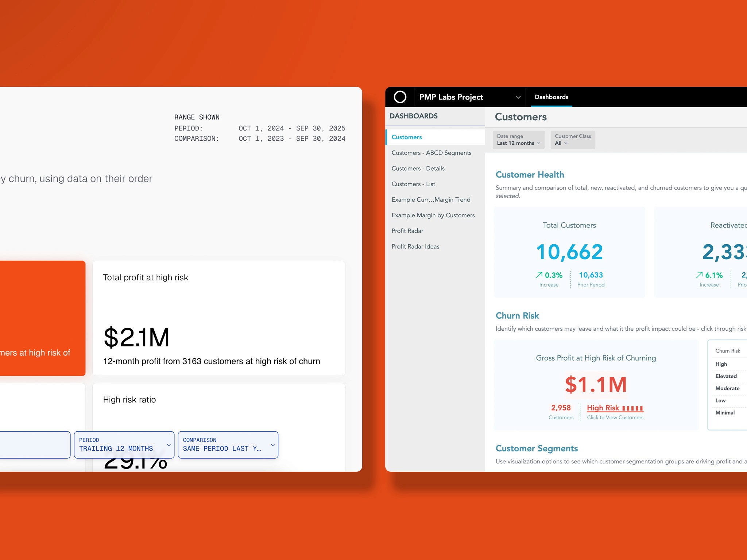Viewport: 747px width, 560px height.
Task: Select High in the Churn Risk list
Action: pos(721,364)
